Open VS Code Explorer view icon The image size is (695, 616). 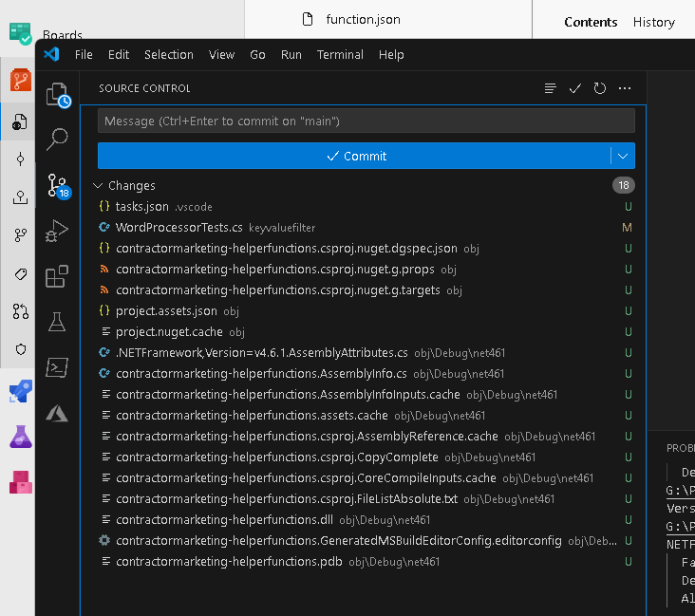point(58,94)
